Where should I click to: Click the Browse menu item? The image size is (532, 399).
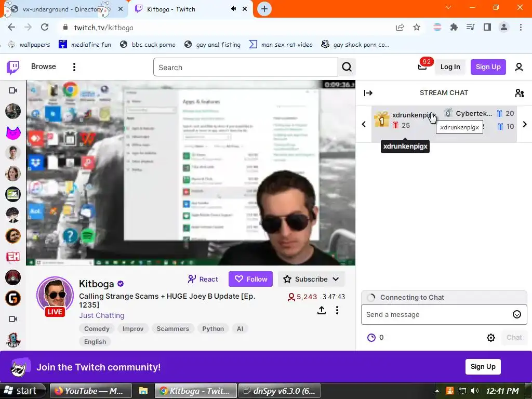44,66
